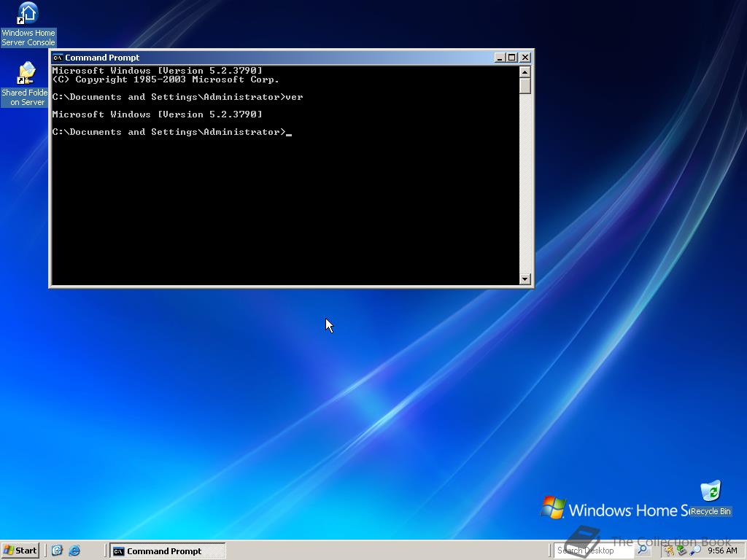Minimize the Command Prompt window
Image resolution: width=747 pixels, height=560 pixels.
point(499,58)
